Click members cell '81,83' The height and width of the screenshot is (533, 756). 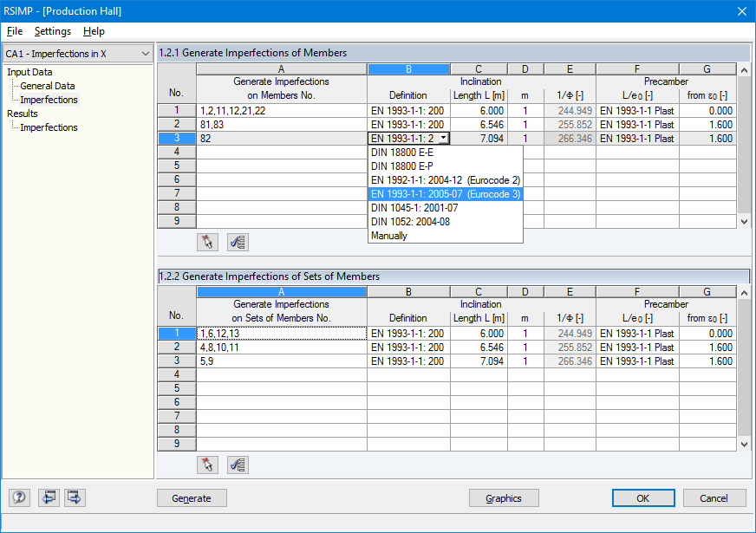pos(282,125)
